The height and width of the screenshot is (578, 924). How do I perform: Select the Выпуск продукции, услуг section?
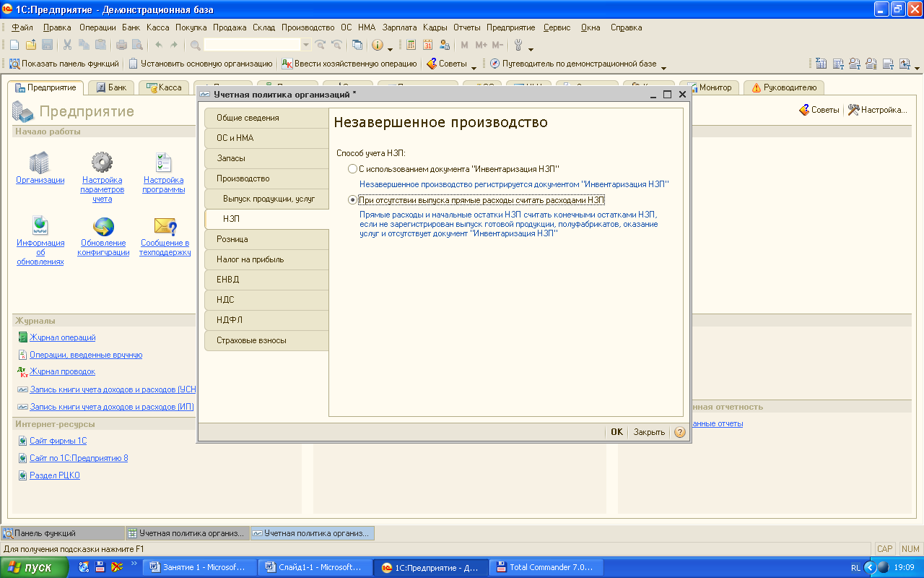[266, 199]
